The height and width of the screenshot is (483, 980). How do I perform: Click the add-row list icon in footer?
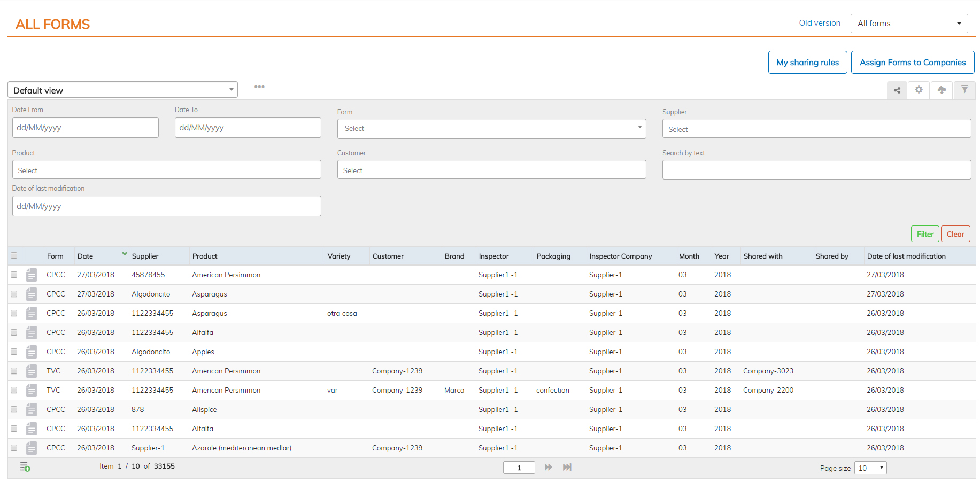coord(25,467)
